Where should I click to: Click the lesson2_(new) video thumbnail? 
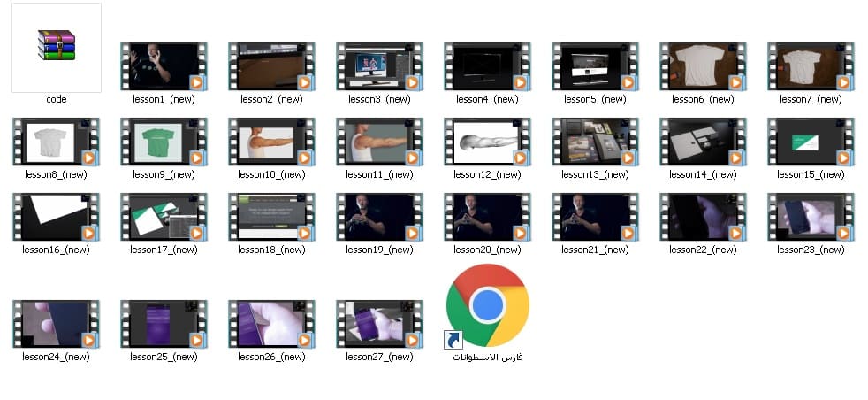click(272, 67)
